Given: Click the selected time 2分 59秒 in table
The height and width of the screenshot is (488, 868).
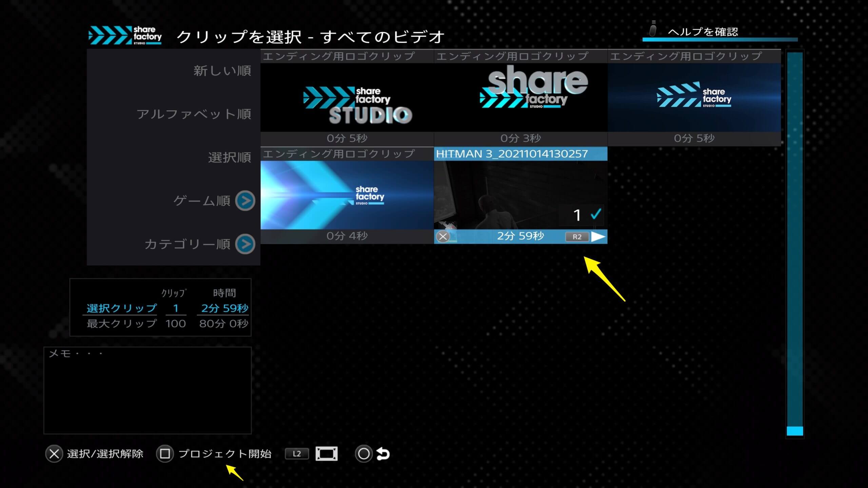Looking at the screenshot, I should [x=224, y=308].
